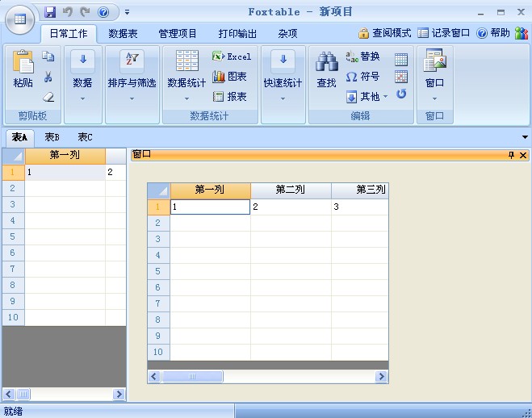The height and width of the screenshot is (418, 532).
Task: Switch to the 数据表 ribbon tab
Action: [123, 33]
